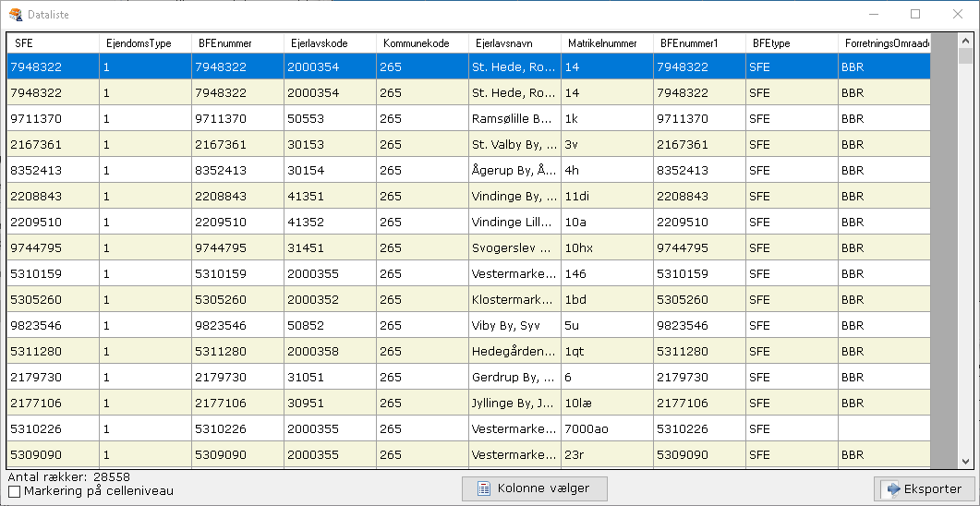980x506 pixels.
Task: Click the Matrikelnummer column header
Action: tap(606, 43)
